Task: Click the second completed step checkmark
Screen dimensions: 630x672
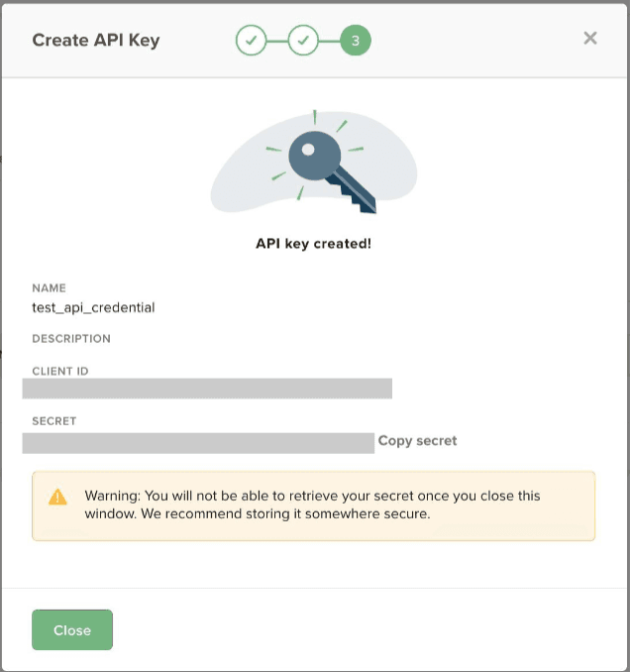Action: [303, 41]
